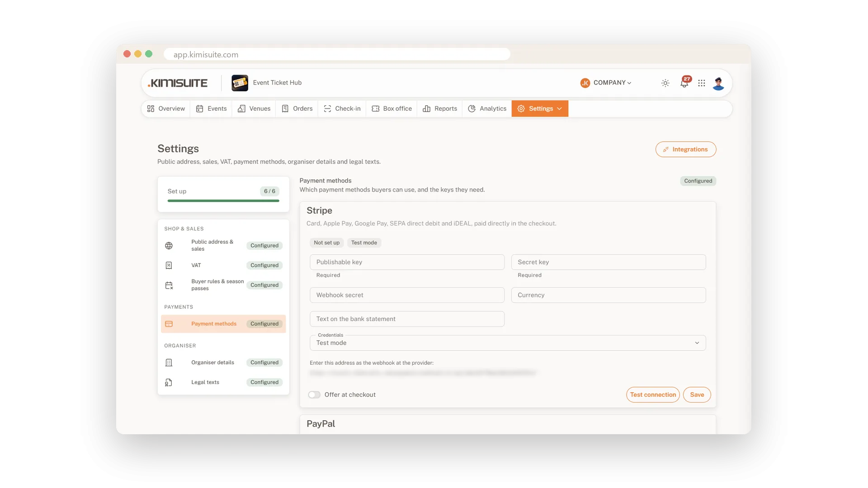868x488 pixels.
Task: Open the Orders tab
Action: pos(297,108)
